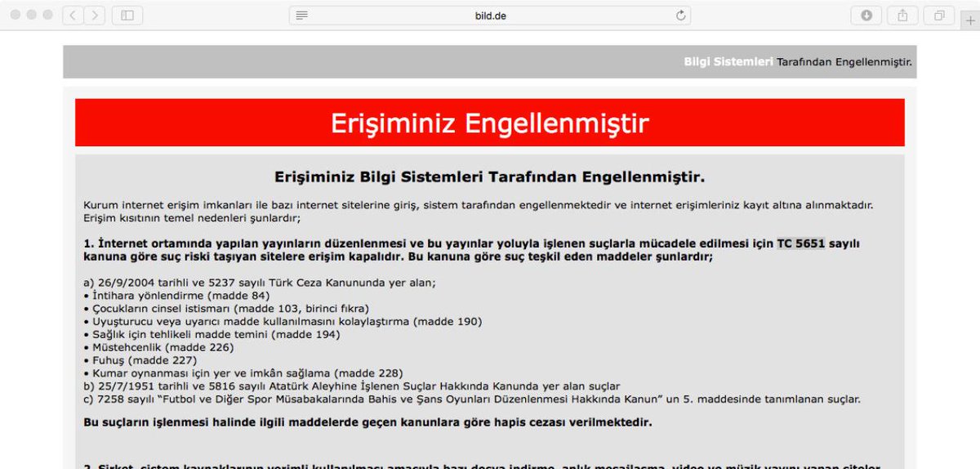Click 'Çocukların cinsel istismarı' list item
The width and height of the screenshot is (980, 469).
(x=226, y=308)
